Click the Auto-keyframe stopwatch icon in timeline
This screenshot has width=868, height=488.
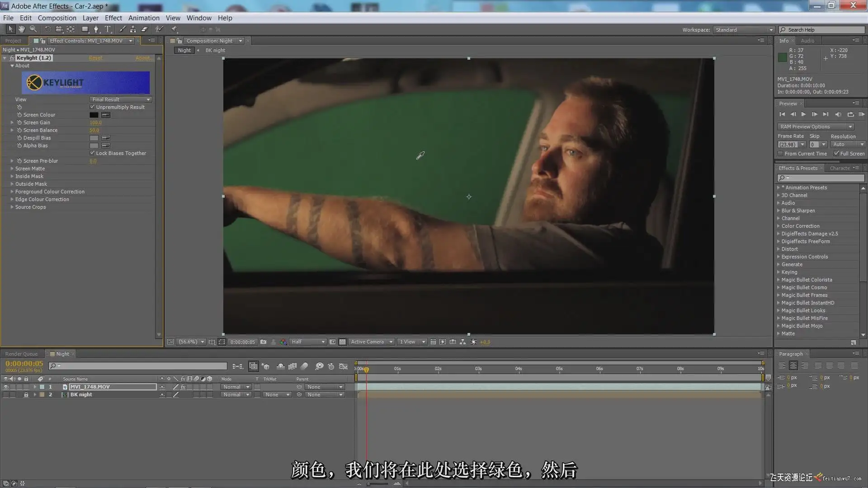pyautogui.click(x=331, y=366)
